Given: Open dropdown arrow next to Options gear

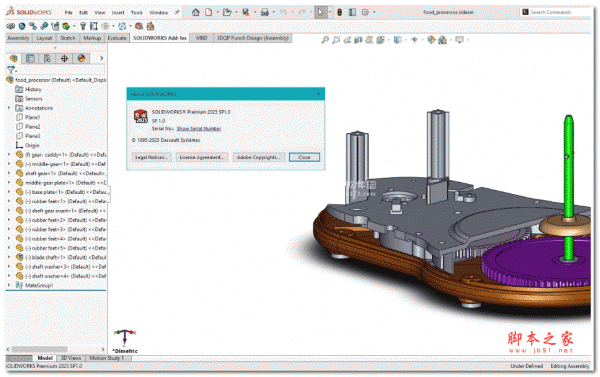Looking at the screenshot, I should (374, 12).
